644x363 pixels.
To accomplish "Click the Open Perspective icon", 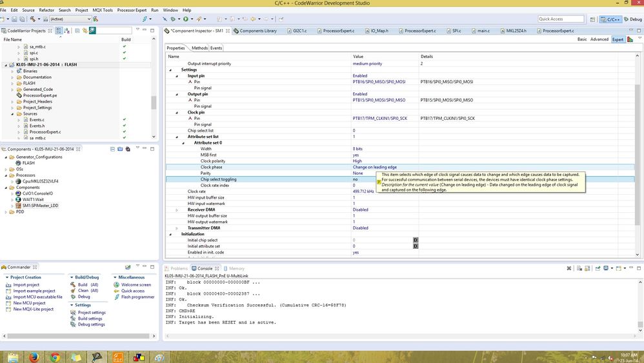I will pos(592,19).
